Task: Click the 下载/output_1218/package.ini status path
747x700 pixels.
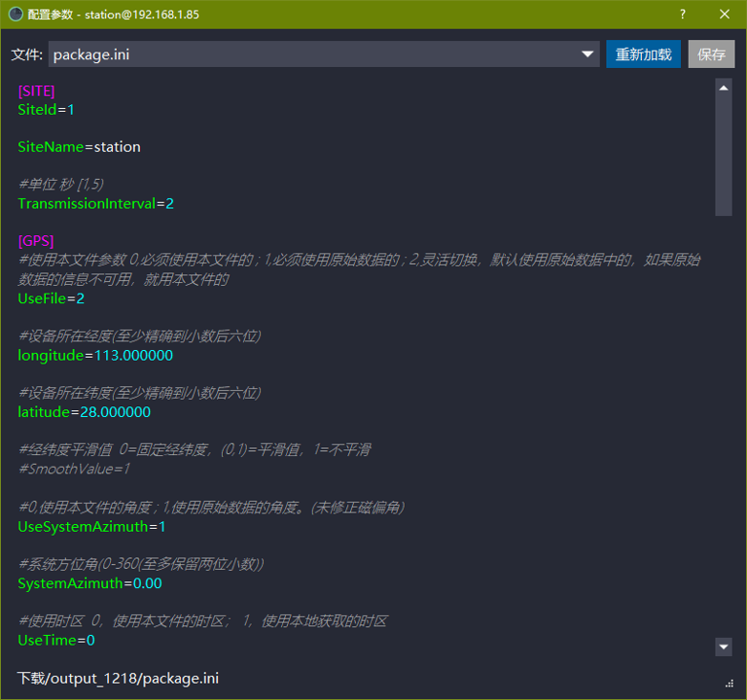Action: [118, 678]
